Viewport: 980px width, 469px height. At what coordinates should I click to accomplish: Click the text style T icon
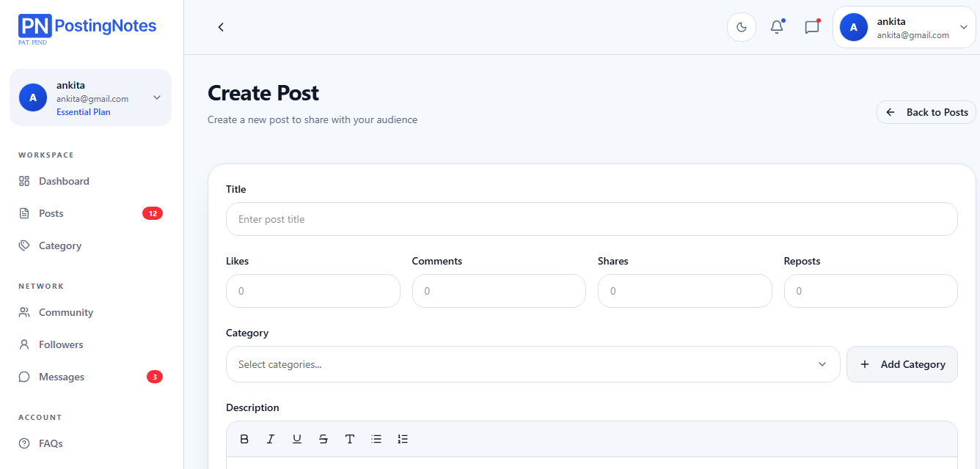[350, 439]
